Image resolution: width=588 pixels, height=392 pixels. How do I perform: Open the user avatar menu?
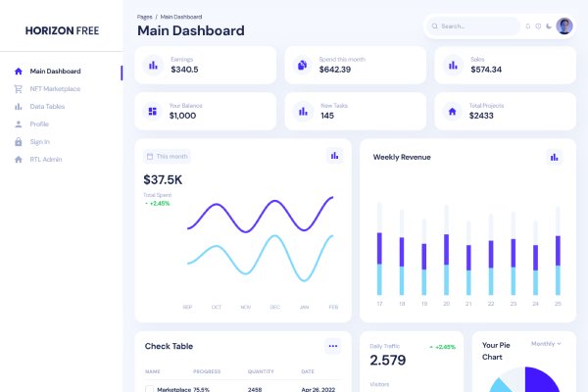click(x=564, y=26)
